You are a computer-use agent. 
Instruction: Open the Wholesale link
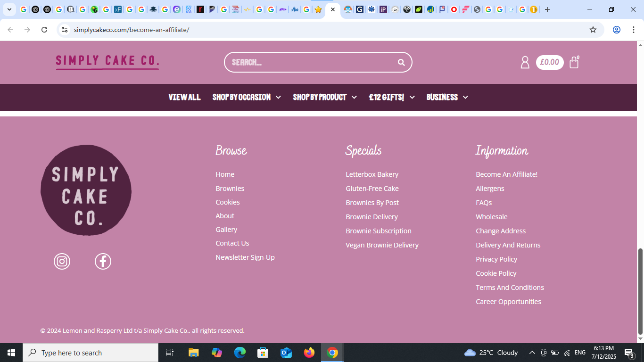[x=492, y=217]
